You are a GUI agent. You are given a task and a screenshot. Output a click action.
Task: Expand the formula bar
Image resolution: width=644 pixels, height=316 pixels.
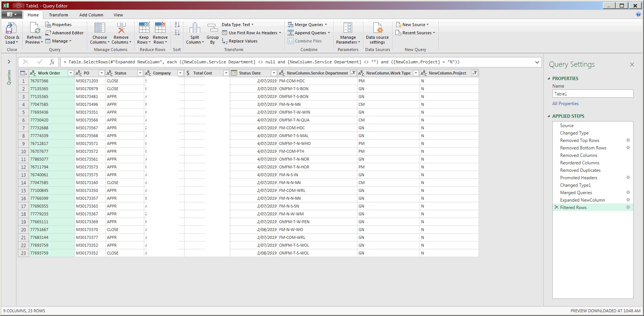537,62
